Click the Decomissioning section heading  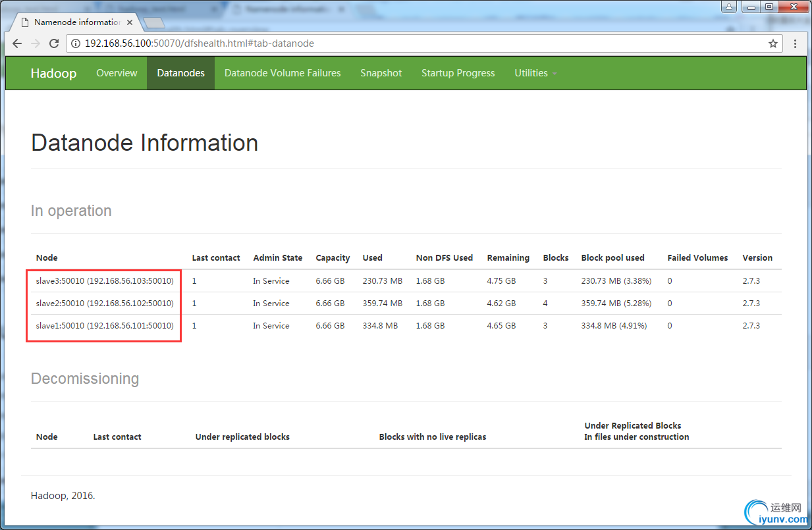[x=85, y=379]
